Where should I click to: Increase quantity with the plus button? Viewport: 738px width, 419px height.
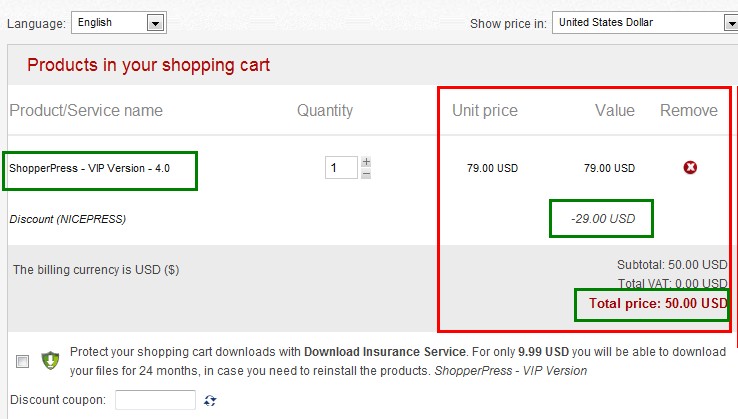tap(366, 162)
